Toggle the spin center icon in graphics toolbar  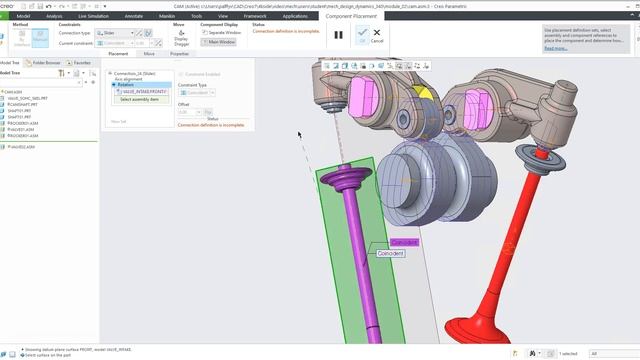408,66
